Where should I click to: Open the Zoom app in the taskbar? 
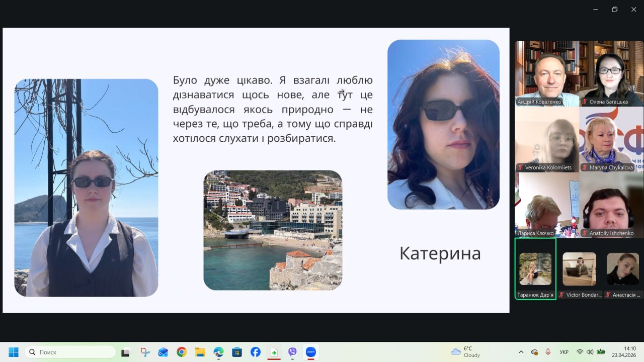[310, 352]
